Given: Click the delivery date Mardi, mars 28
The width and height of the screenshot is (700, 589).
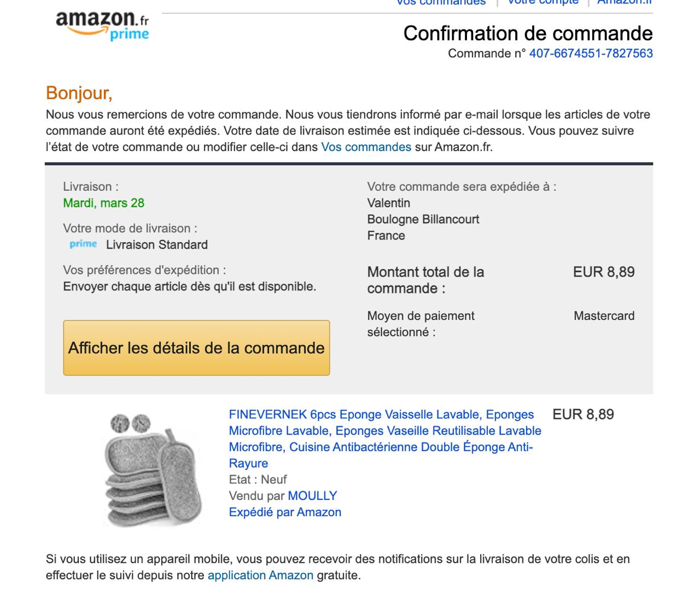Looking at the screenshot, I should pyautogui.click(x=104, y=203).
